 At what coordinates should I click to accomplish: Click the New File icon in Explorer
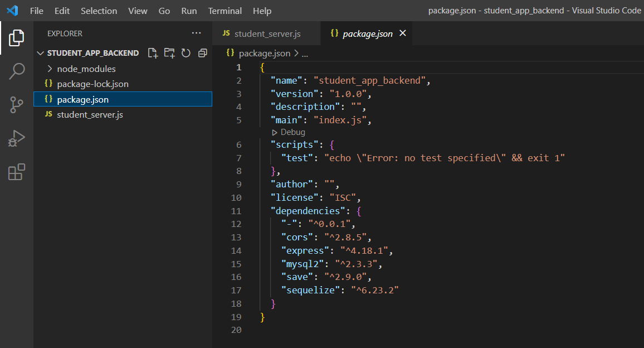pos(153,53)
